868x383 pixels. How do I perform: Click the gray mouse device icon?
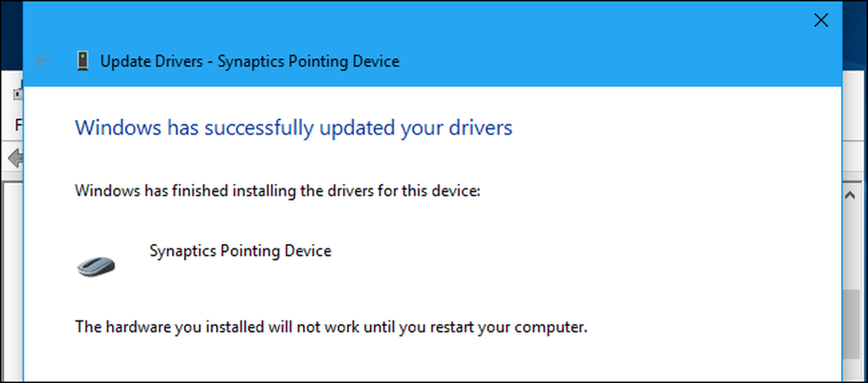click(x=95, y=266)
